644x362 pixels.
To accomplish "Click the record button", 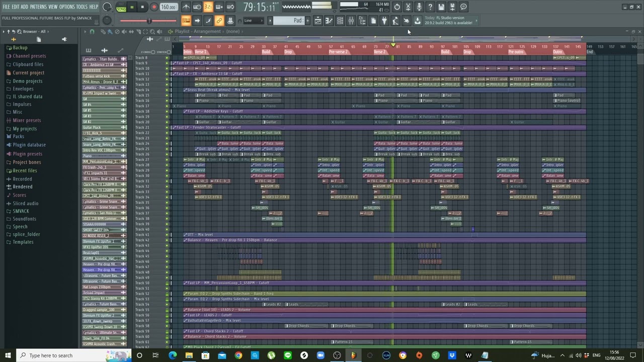I will (154, 7).
